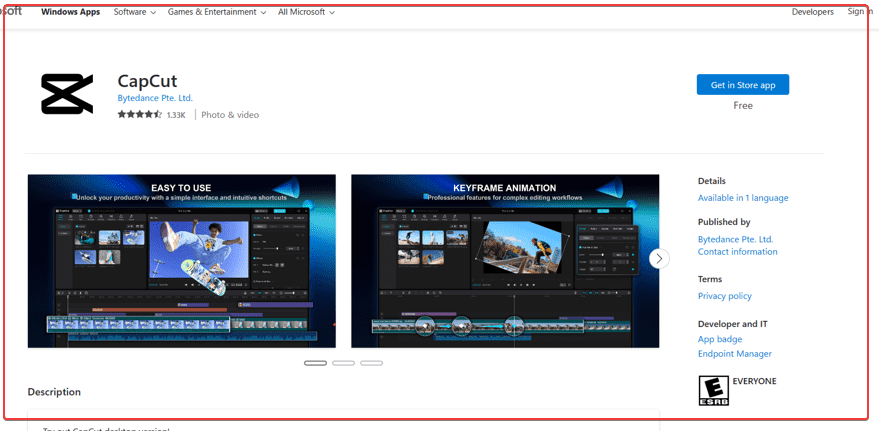Open the Windows Apps nav item
Viewport: 879px width, 431px height.
71,12
